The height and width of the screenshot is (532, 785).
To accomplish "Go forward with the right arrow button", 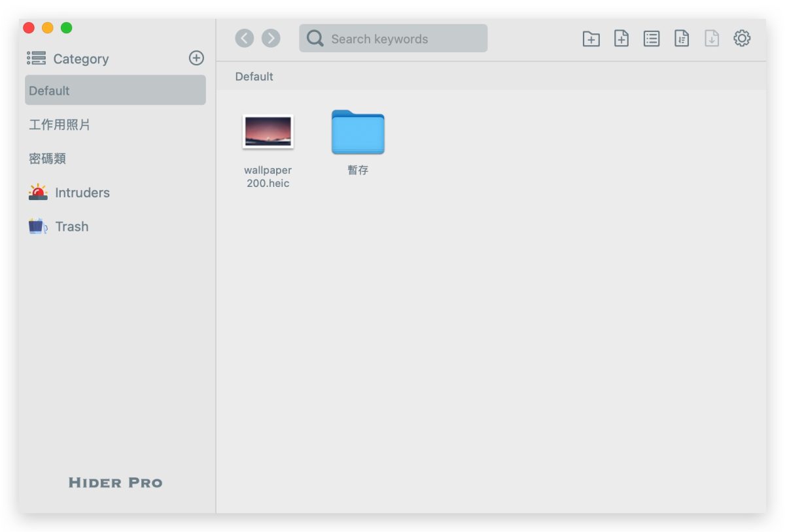I will (x=271, y=39).
